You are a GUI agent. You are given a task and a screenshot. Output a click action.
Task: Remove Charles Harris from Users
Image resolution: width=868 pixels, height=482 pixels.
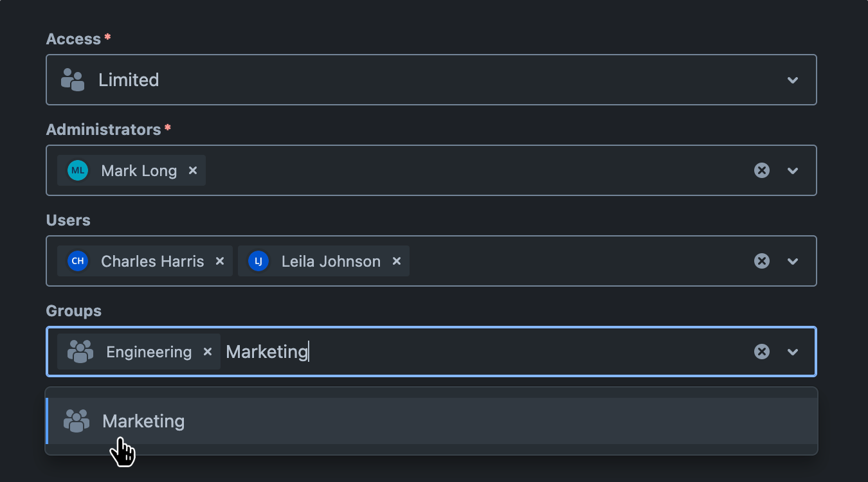click(x=219, y=261)
